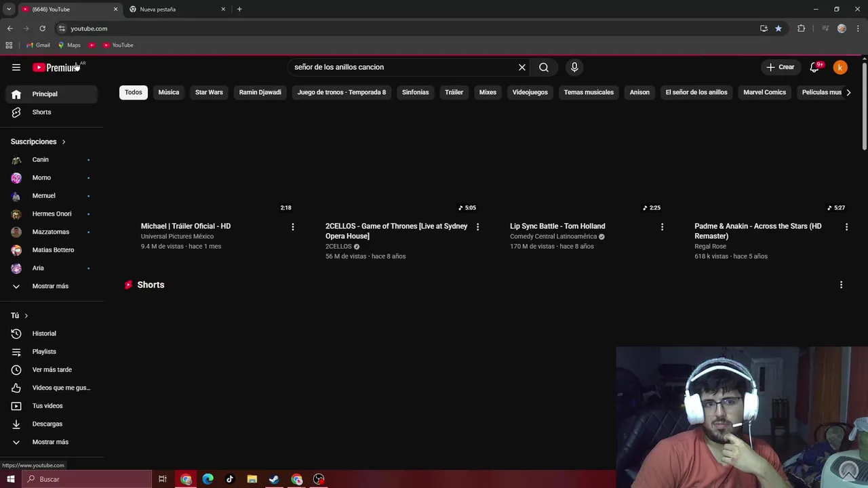Show more filter chips with right arrow
Image resolution: width=868 pixels, height=488 pixels.
coord(848,92)
